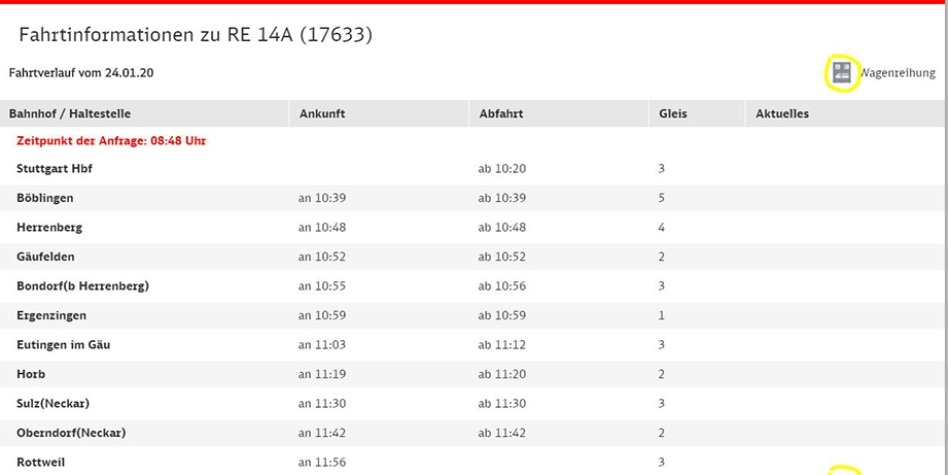Viewport: 948px width, 475px height.
Task: Open Bondorf(b Herrenberg) station details
Action: (82, 286)
